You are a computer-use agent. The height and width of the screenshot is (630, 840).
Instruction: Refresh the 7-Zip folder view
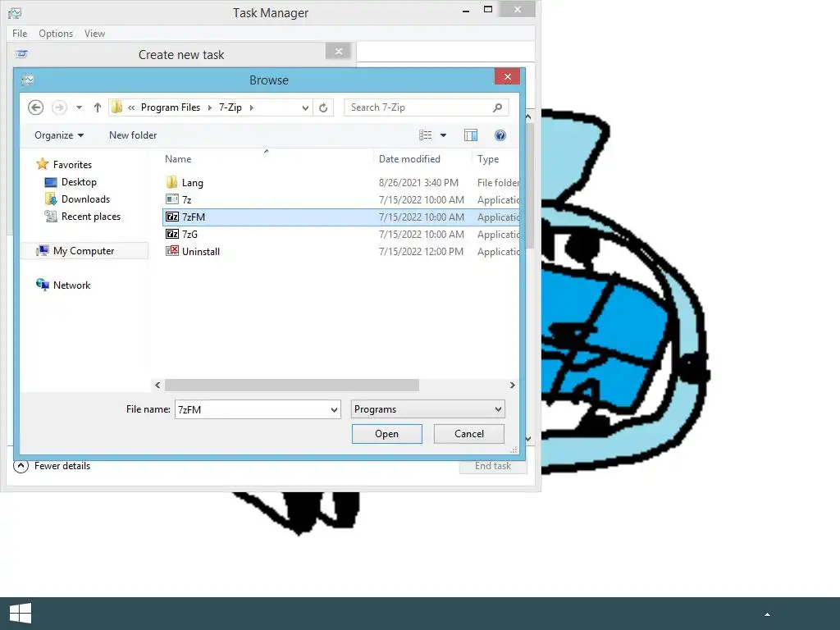pos(323,107)
